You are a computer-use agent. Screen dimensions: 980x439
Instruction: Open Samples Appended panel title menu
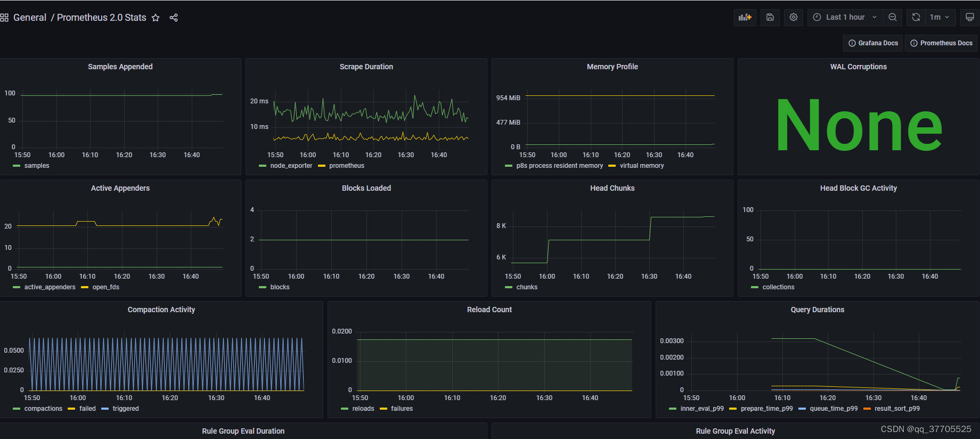coord(120,67)
